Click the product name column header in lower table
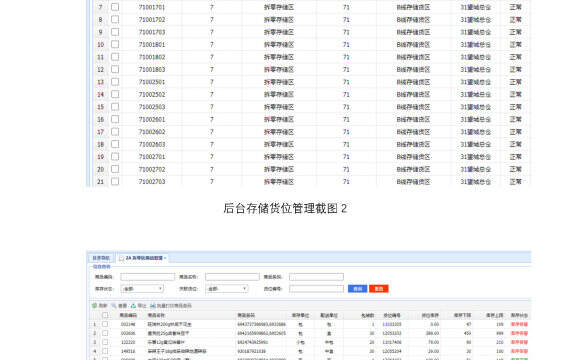The height and width of the screenshot is (360, 570). click(x=156, y=315)
